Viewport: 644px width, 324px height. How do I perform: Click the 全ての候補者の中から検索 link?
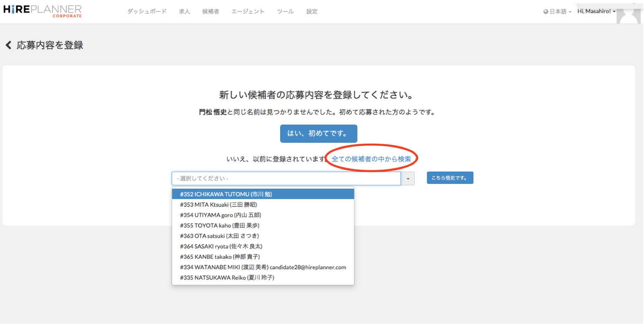click(371, 159)
